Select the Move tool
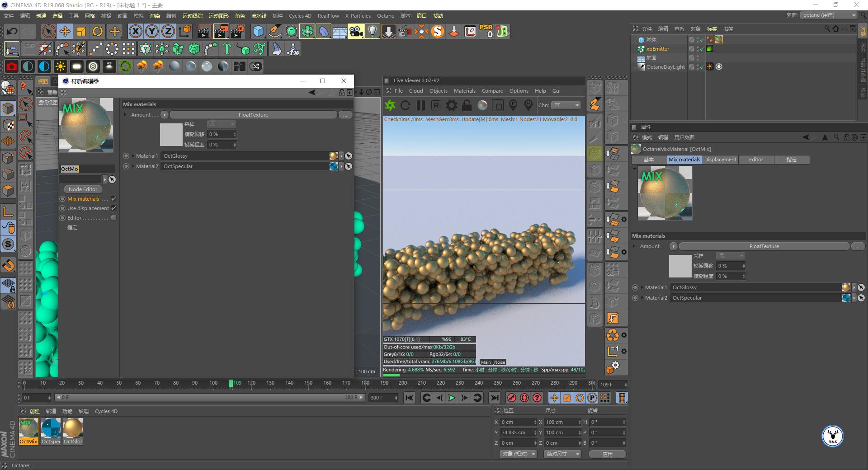Viewport: 868px width, 470px height. click(x=65, y=31)
